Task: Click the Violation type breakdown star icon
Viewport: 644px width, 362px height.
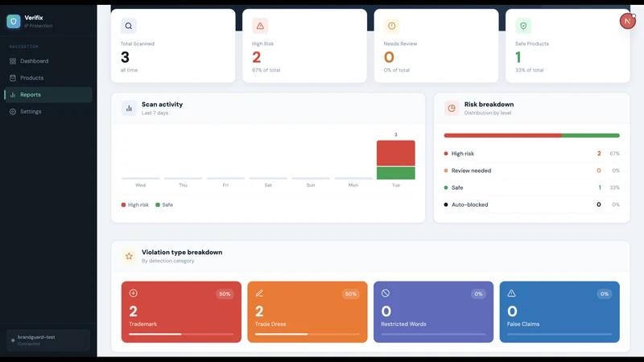Action: tap(129, 256)
